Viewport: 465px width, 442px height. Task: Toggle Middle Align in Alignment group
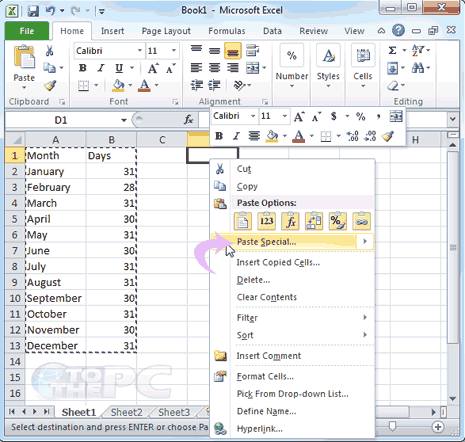point(214,51)
